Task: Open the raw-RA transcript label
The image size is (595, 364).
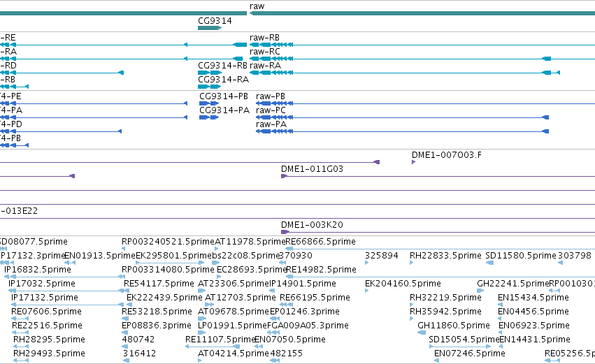Action: [x=265, y=66]
